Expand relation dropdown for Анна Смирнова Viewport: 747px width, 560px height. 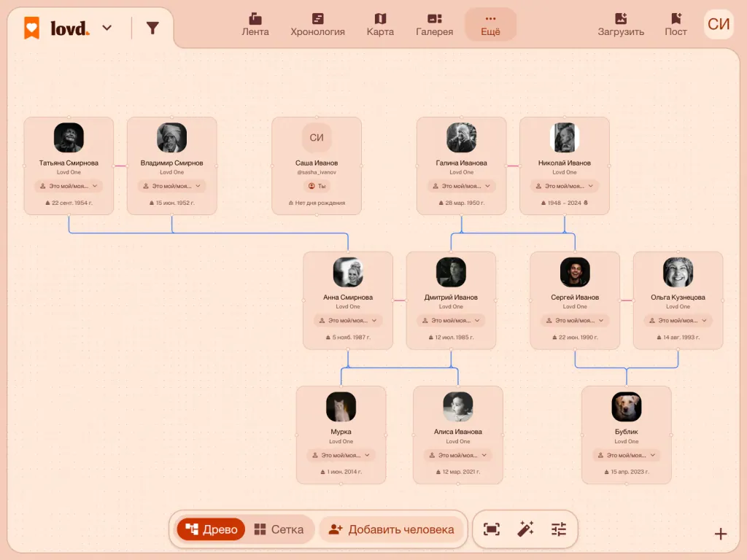pos(348,321)
